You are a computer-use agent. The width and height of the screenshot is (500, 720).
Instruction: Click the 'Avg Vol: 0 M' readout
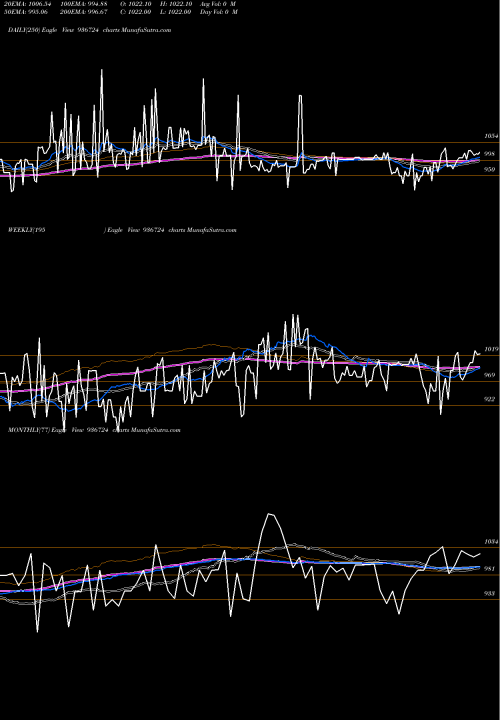[218, 4]
